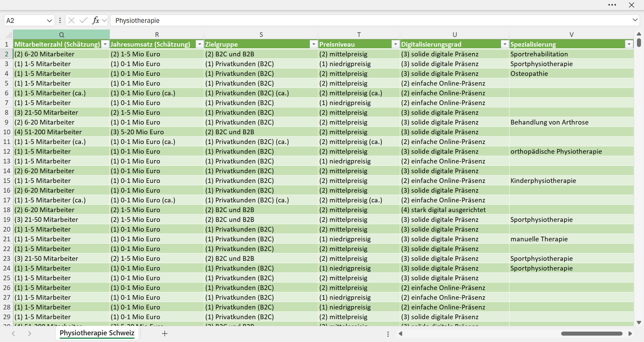The image size is (644, 342).
Task: Open filter dropdown for Digitalisierungsgrad column
Action: click(504, 44)
